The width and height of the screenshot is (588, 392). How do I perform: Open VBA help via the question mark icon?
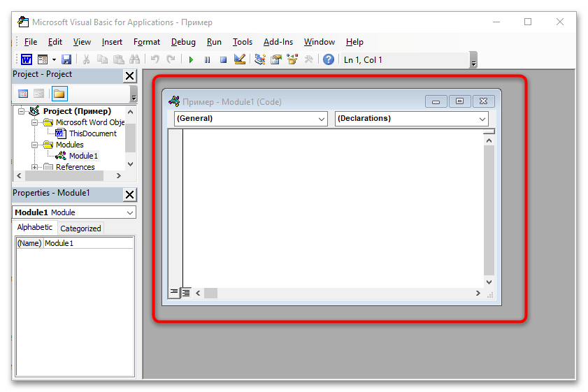pos(328,60)
